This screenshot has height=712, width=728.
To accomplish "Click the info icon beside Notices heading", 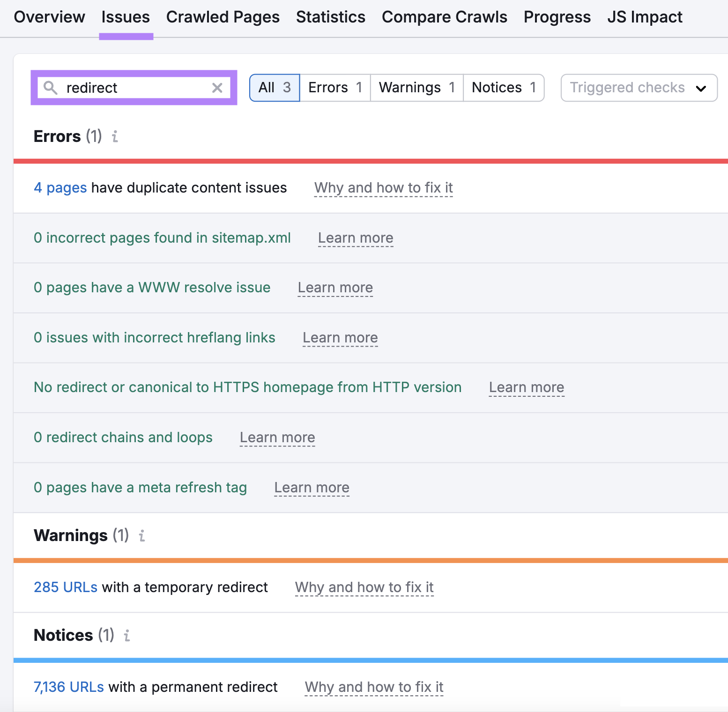I will (x=126, y=636).
